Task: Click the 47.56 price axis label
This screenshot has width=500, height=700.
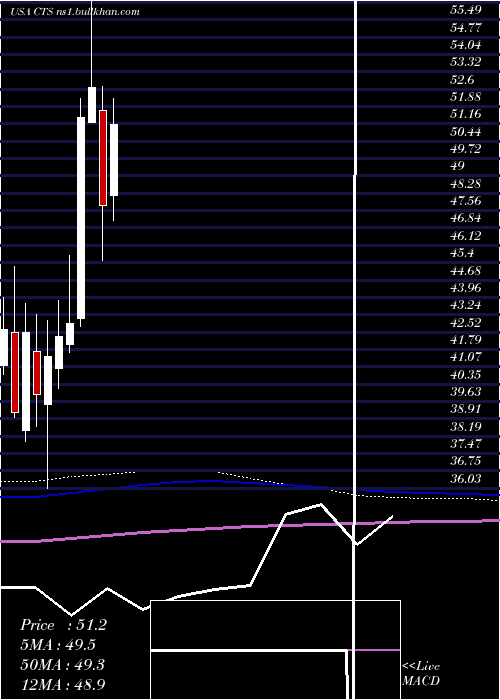Action: click(x=465, y=201)
